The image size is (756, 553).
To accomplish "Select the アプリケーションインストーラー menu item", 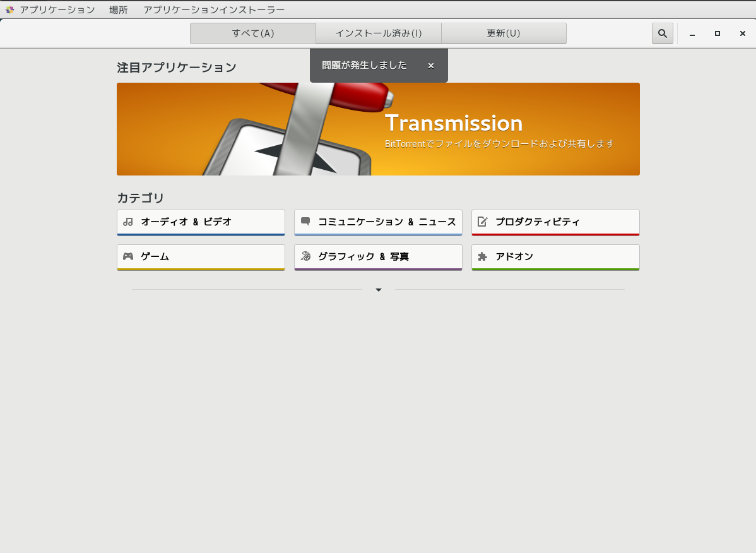I will coord(213,9).
